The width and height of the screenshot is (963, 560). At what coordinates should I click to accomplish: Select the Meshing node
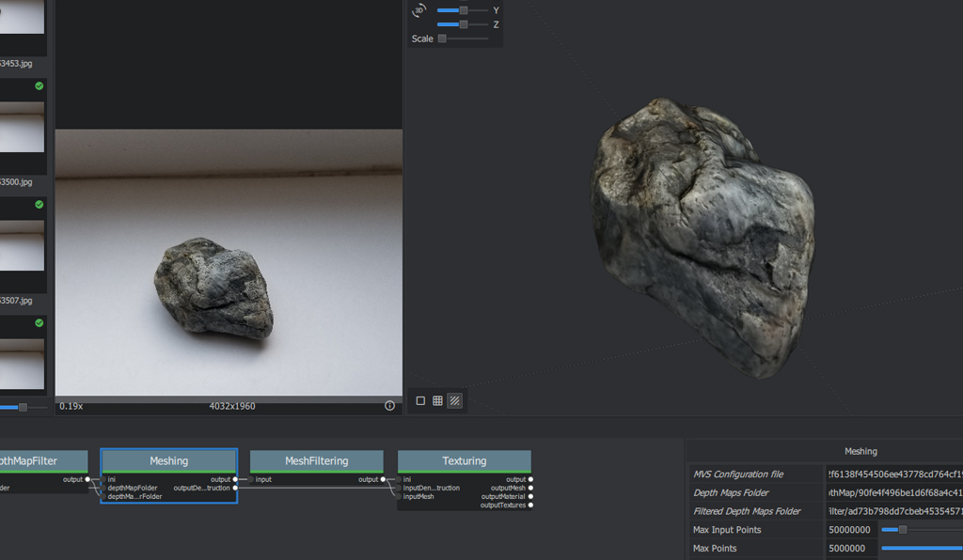[x=169, y=460]
